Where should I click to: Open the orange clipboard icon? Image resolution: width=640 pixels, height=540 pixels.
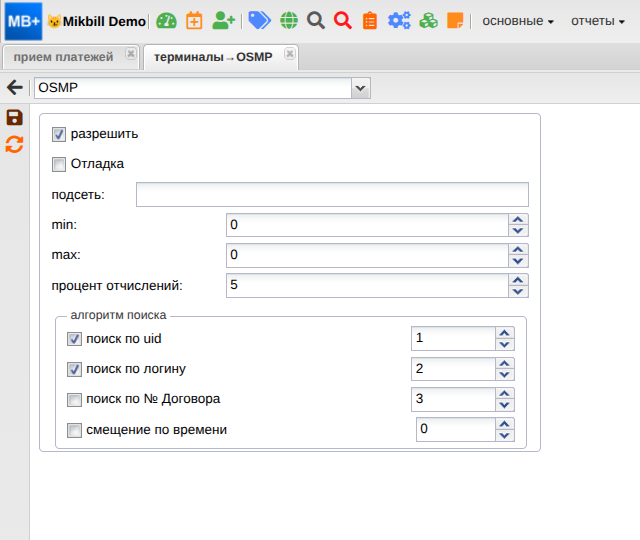[370, 21]
